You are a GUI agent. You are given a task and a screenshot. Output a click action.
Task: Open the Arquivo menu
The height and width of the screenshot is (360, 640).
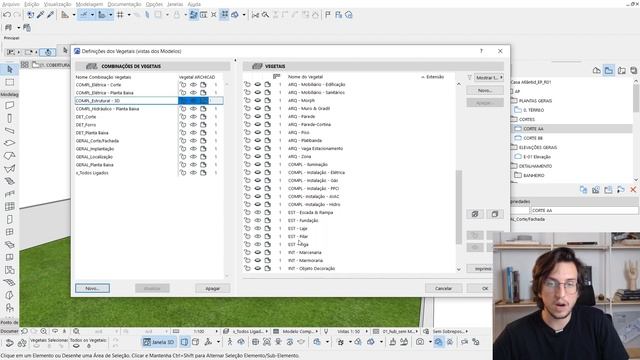point(11,4)
